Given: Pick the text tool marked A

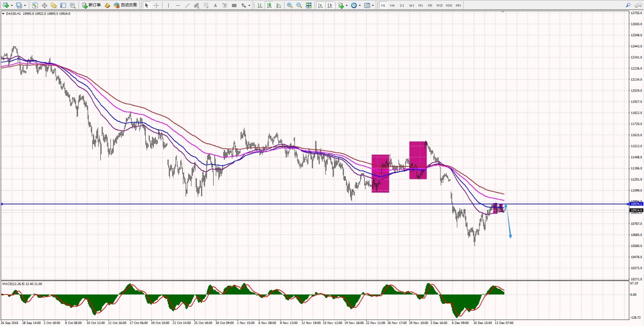Looking at the screenshot, I should [x=215, y=5].
